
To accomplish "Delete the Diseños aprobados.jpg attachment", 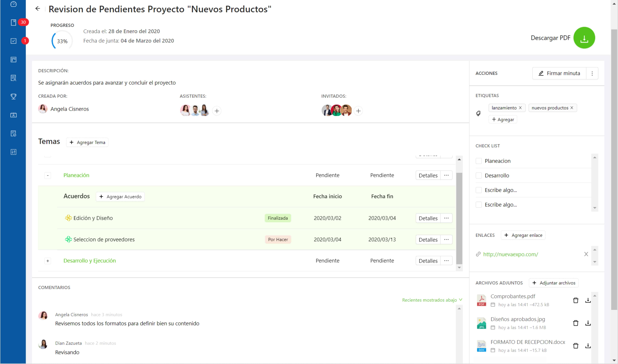I will (576, 323).
